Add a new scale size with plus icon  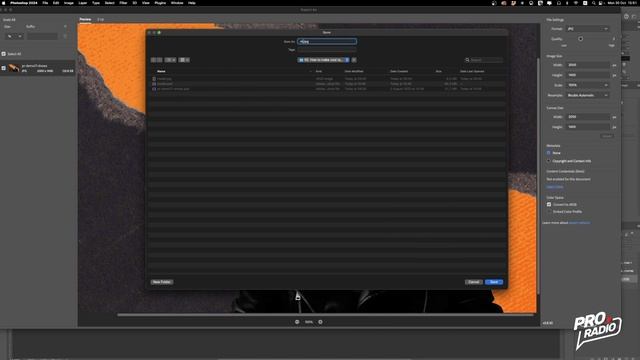click(x=65, y=27)
